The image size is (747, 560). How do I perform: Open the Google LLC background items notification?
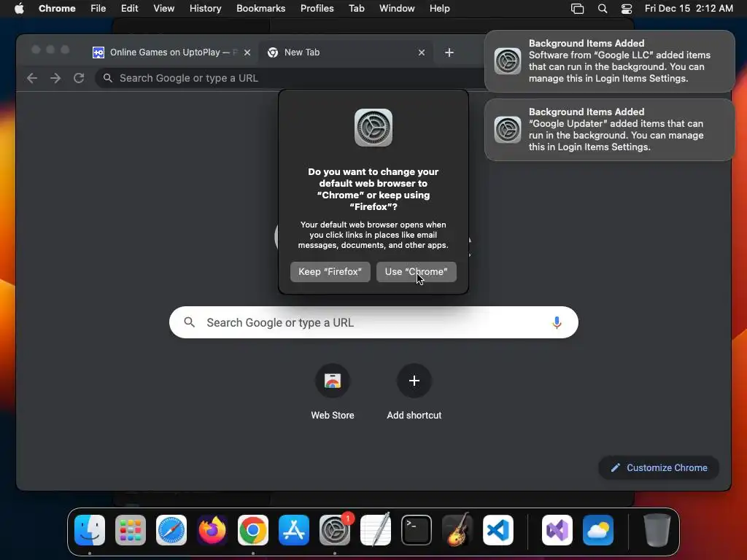(x=609, y=61)
